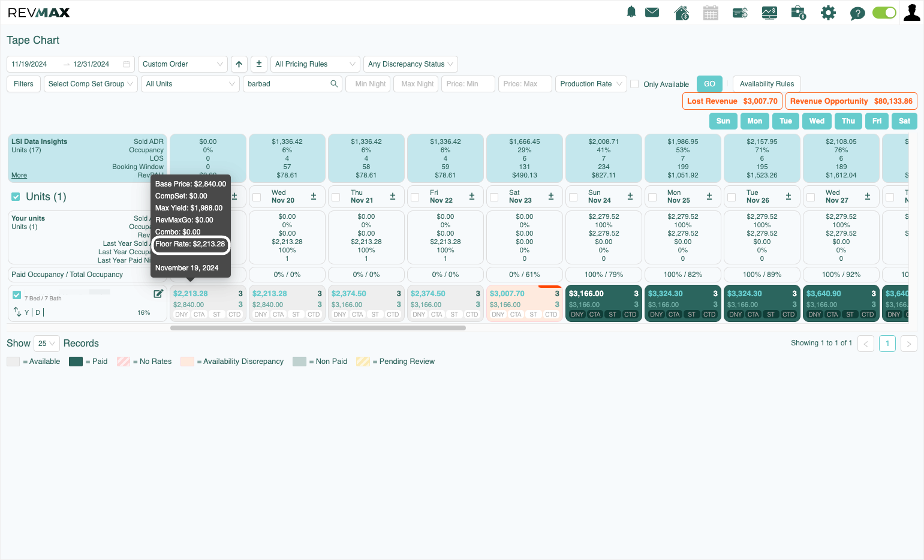Open Select Comp Set Group dropdown
The image size is (924, 560).
[91, 84]
